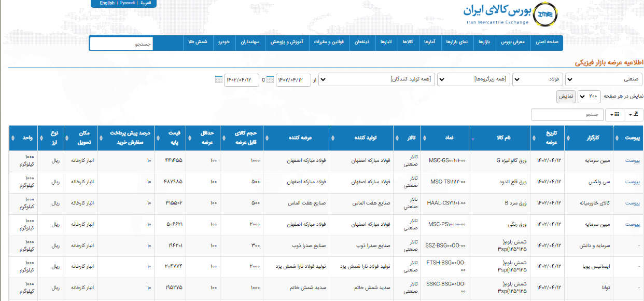
Task: Click sort arrow in the نام کالا column header
Action: click(x=472, y=139)
